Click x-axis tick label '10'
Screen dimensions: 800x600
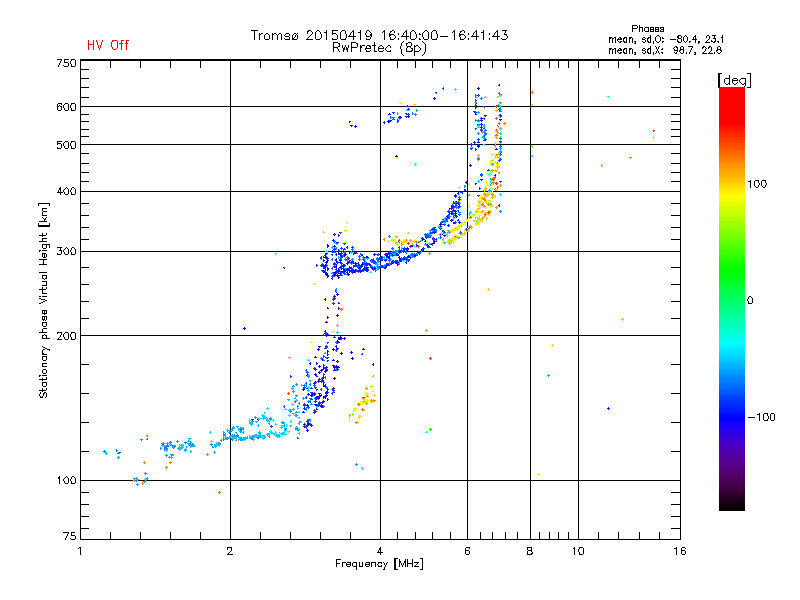(x=578, y=551)
